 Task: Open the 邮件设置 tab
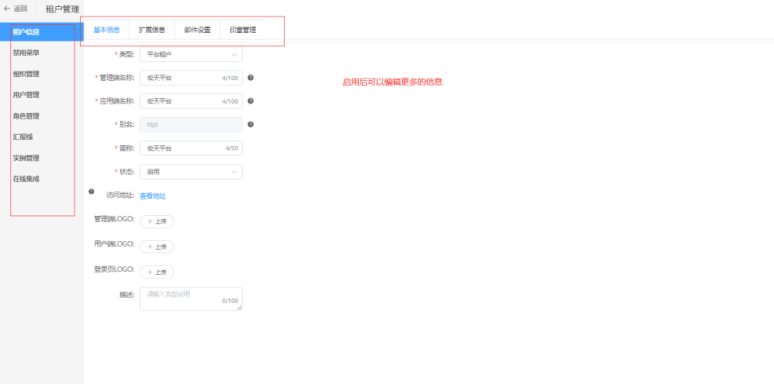click(x=197, y=30)
